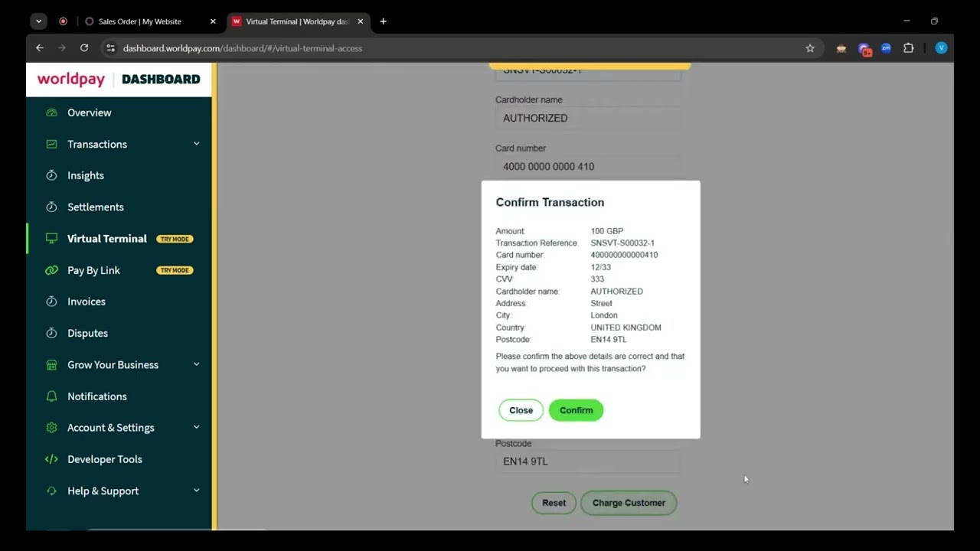Click the Insights stopwatch icon
The image size is (980, 551).
click(51, 175)
